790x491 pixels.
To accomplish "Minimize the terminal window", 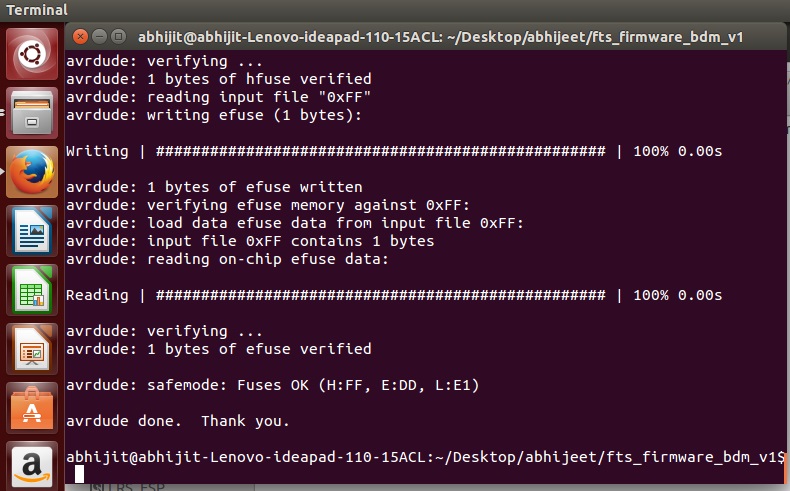I will tap(100, 36).
